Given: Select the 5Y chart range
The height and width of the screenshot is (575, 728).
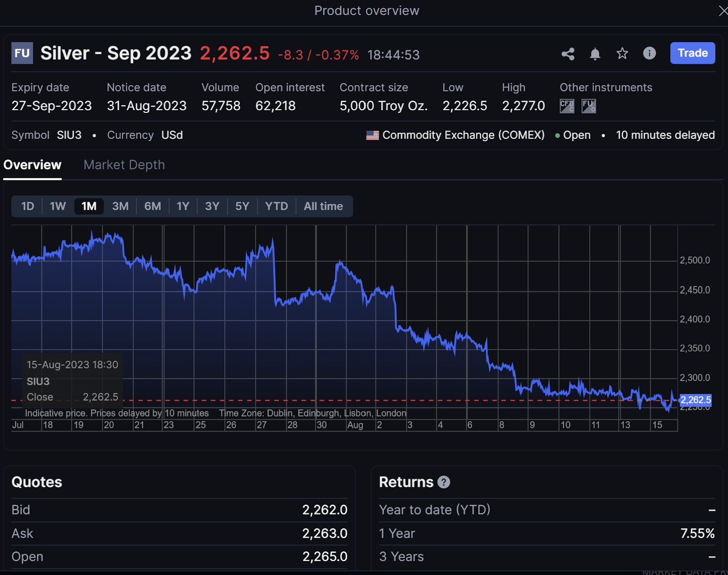Looking at the screenshot, I should (x=242, y=206).
